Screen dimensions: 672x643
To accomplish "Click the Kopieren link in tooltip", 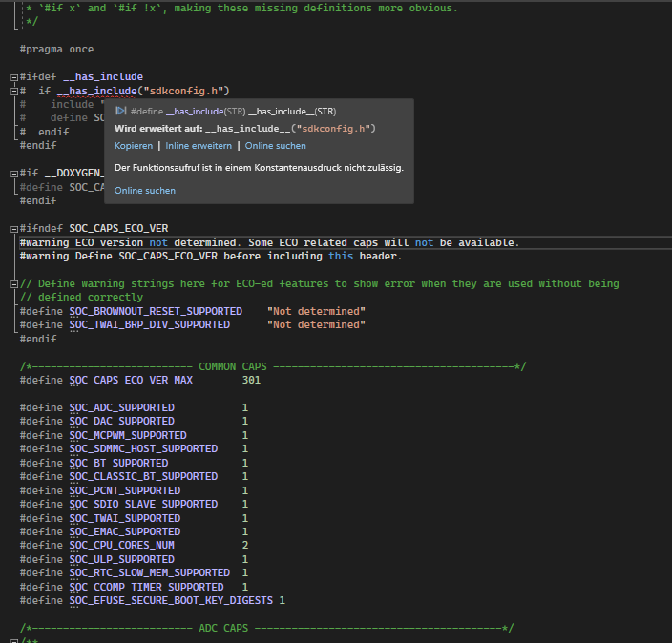I will (134, 146).
